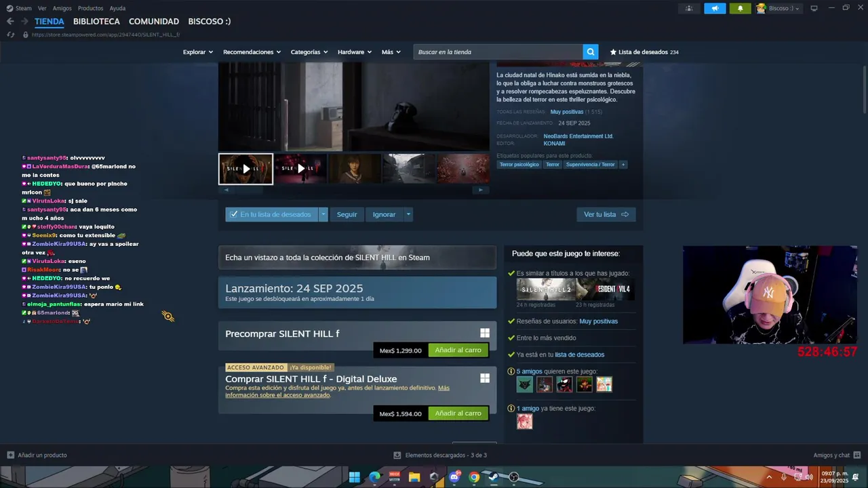Click the Windows logo on Digital Deluxe edition
Image resolution: width=868 pixels, height=488 pixels.
pyautogui.click(x=485, y=378)
